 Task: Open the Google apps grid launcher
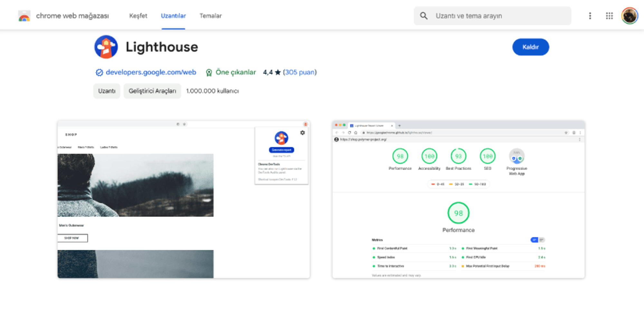pos(609,16)
